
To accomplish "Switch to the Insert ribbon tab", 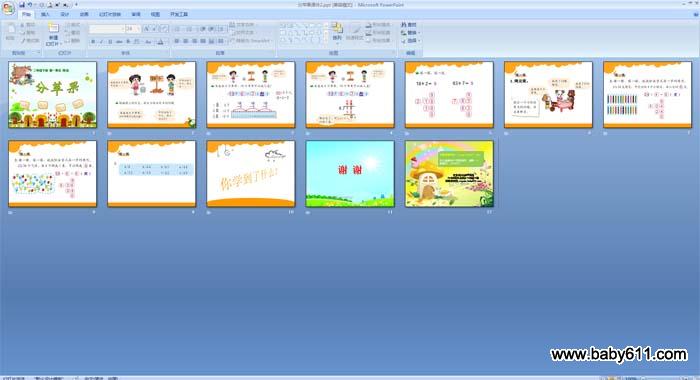I will click(46, 14).
